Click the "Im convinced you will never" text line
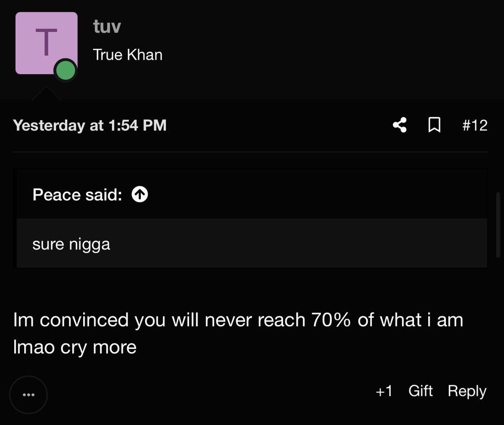504x425 pixels. pos(238,320)
